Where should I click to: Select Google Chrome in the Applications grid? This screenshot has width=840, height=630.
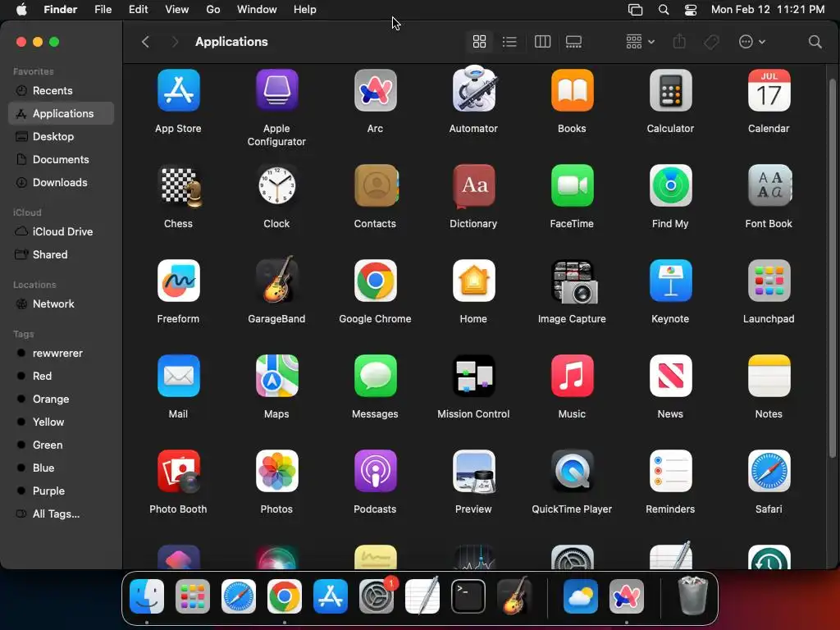pos(375,281)
